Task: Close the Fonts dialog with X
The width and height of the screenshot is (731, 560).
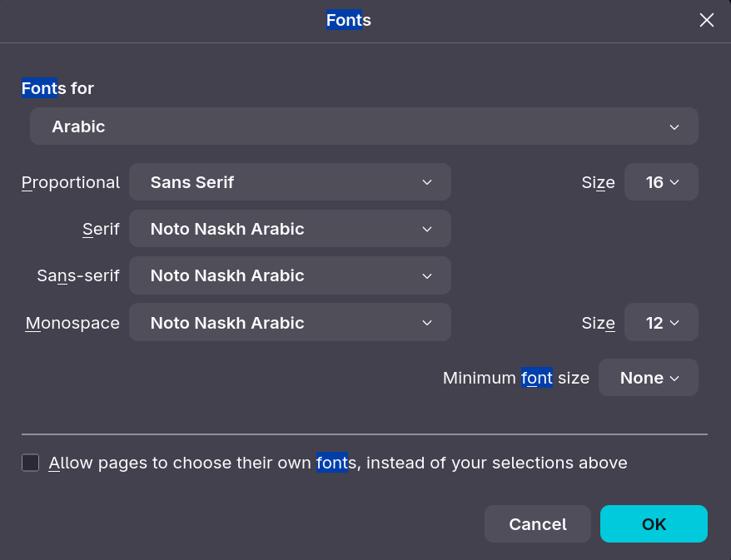Action: 707,20
